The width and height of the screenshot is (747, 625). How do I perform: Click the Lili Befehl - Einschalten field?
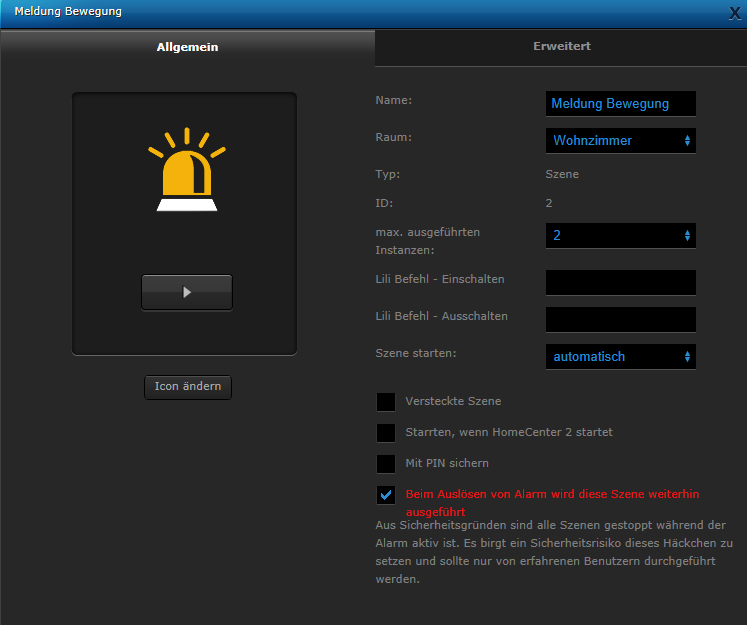coord(620,283)
